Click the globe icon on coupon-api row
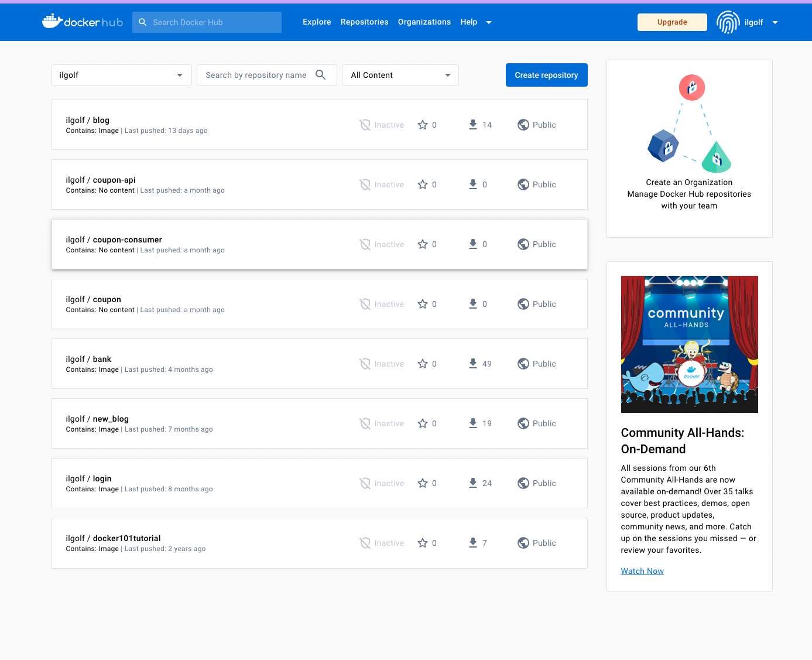 click(523, 184)
